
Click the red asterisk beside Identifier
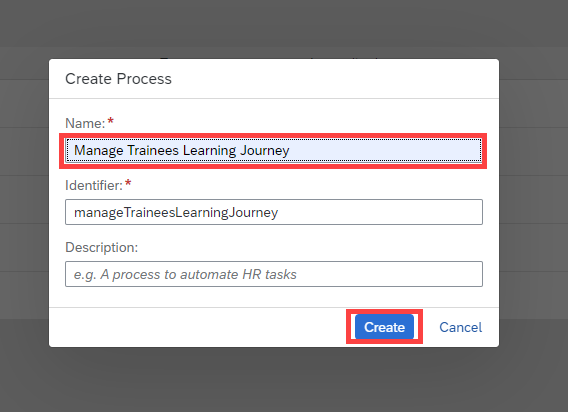[128, 183]
